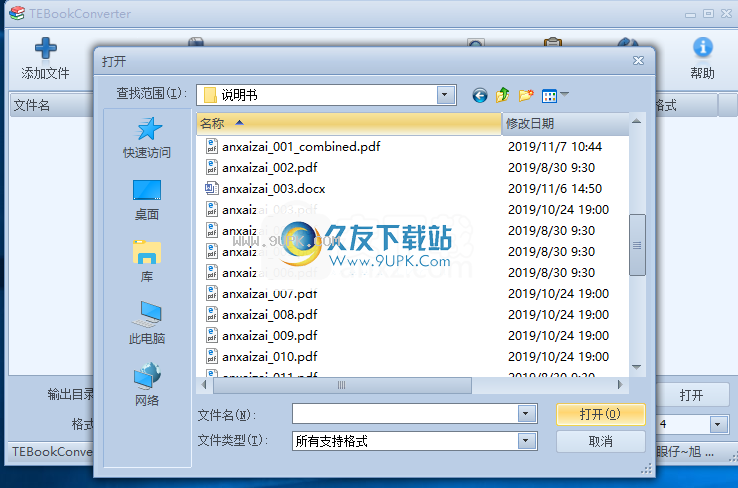Select Libraries in the sidebar
Image resolution: width=738 pixels, height=488 pixels.
[x=147, y=262]
